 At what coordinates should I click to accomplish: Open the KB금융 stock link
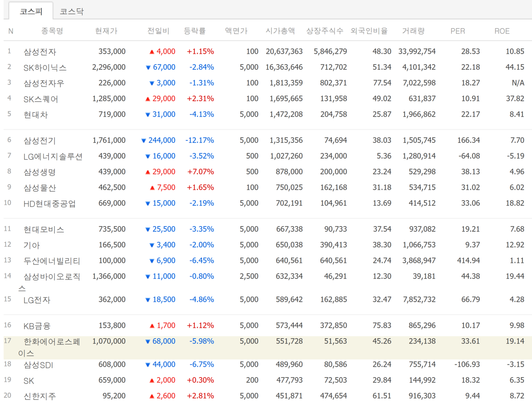click(37, 326)
